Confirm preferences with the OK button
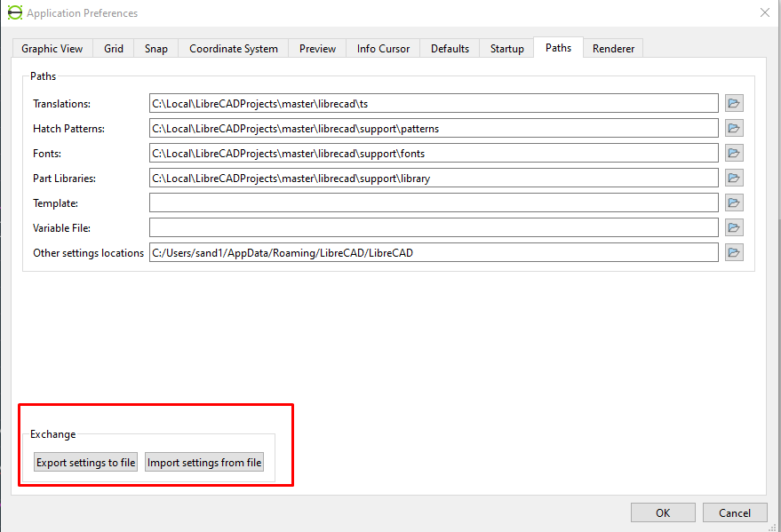The image size is (781, 532). tap(663, 512)
